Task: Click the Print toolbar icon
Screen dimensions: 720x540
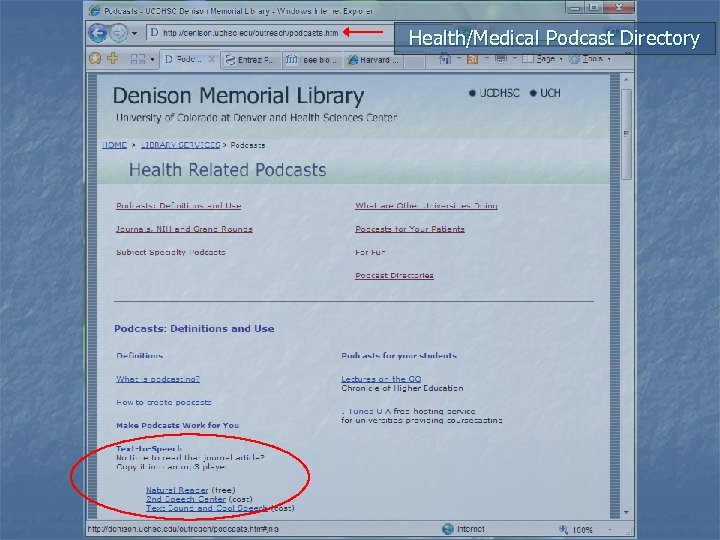Action: tap(501, 59)
